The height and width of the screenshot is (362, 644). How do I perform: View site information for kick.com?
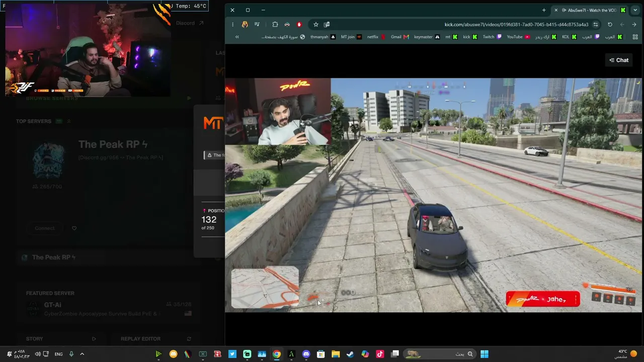(596, 24)
